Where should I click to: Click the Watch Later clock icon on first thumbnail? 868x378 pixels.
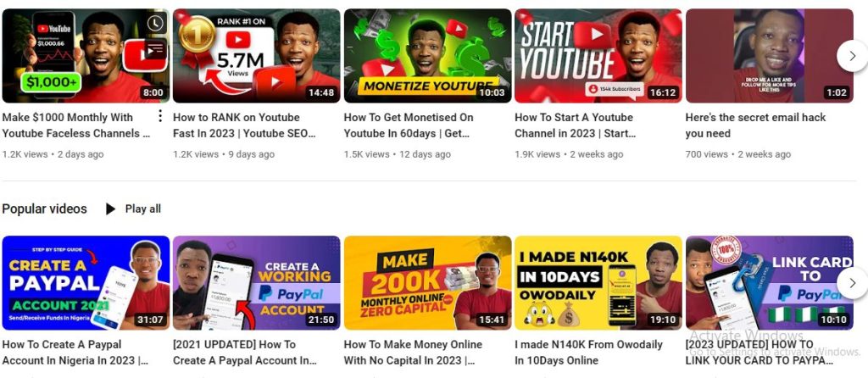156,23
